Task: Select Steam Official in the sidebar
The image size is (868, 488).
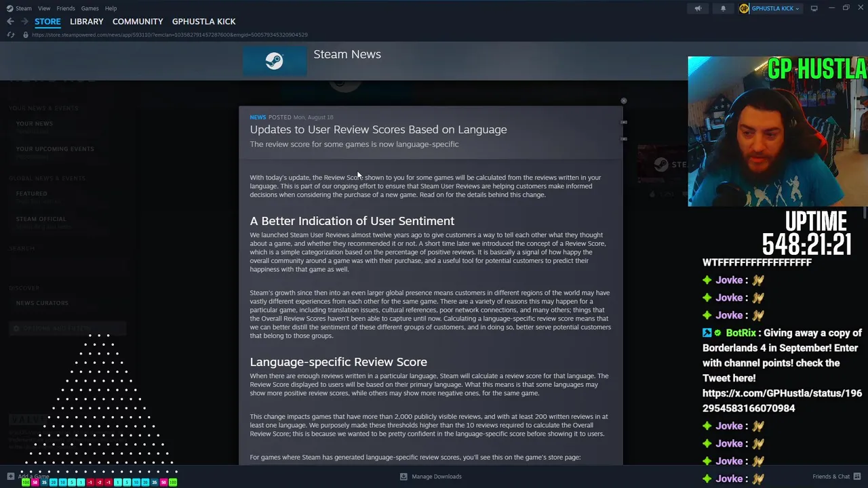Action: pos(41,219)
